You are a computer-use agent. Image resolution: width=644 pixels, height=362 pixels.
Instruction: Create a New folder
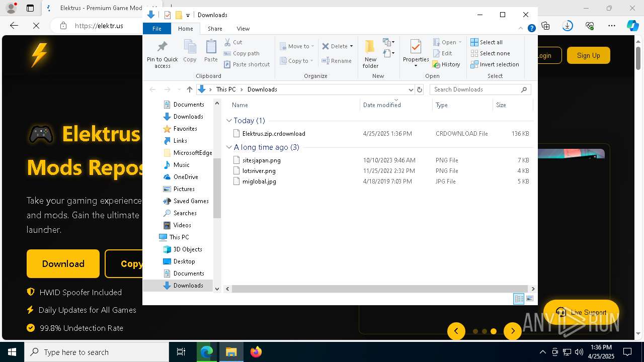click(x=370, y=54)
